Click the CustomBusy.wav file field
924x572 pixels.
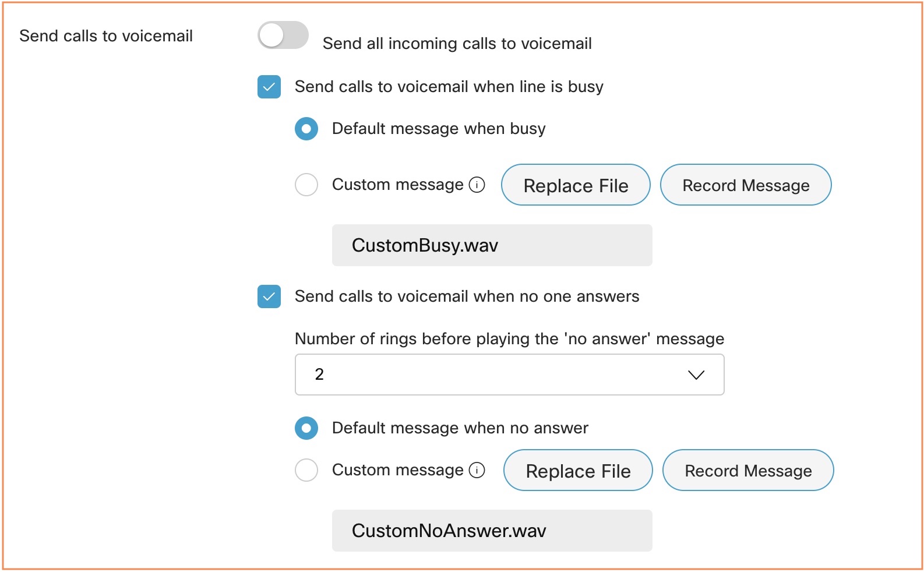pyautogui.click(x=492, y=245)
